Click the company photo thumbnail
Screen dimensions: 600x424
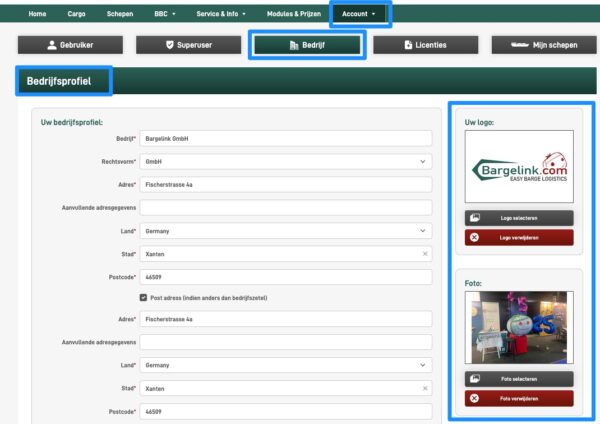519,327
